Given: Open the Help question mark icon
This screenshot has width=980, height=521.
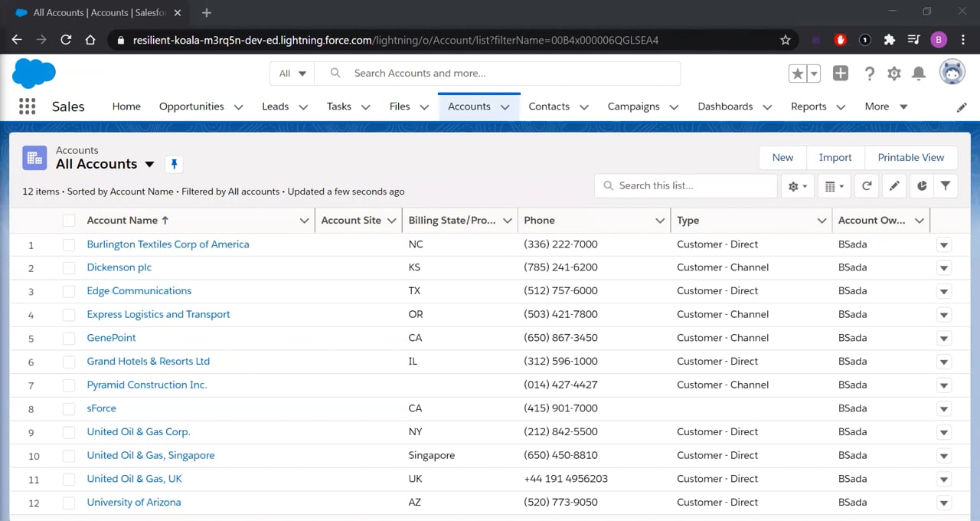Looking at the screenshot, I should [x=869, y=74].
